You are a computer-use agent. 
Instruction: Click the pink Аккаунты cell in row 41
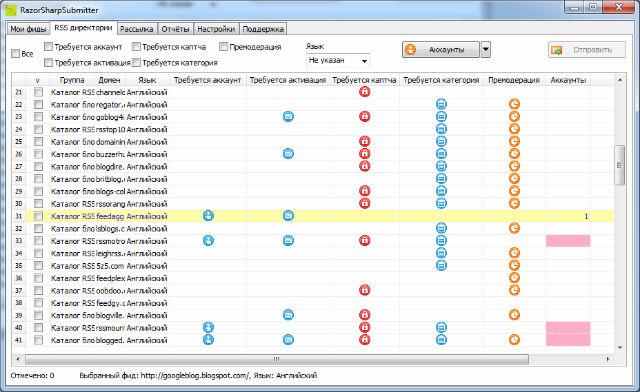[x=568, y=340]
